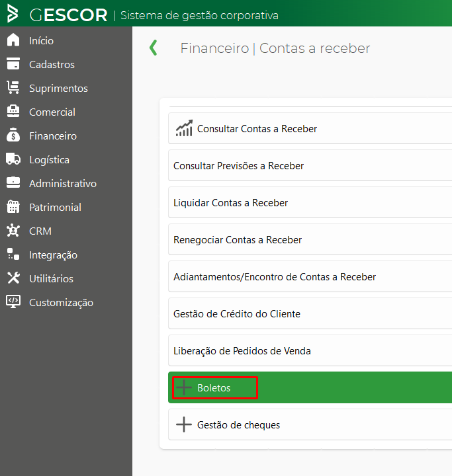
Task: Open Renegociar Contas a Receber
Action: pos(238,240)
